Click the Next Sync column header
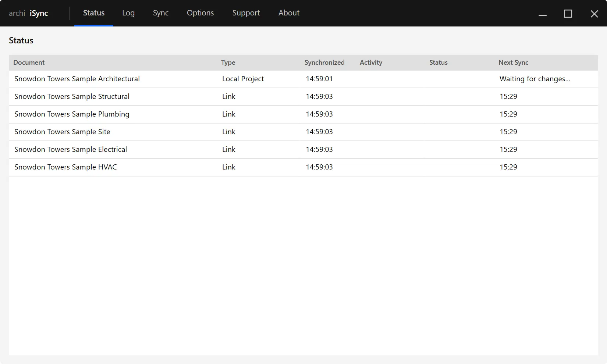 coord(513,63)
